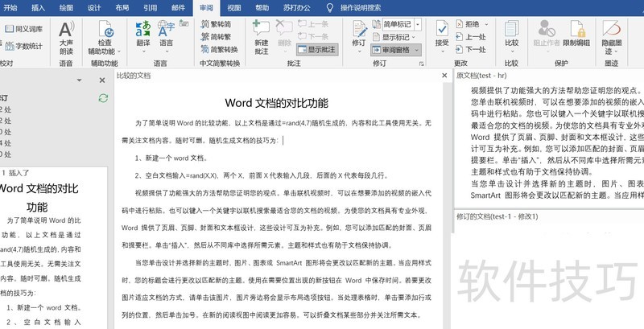Click Next Change (下一处) button
The width and height of the screenshot is (644, 329).
point(476,49)
